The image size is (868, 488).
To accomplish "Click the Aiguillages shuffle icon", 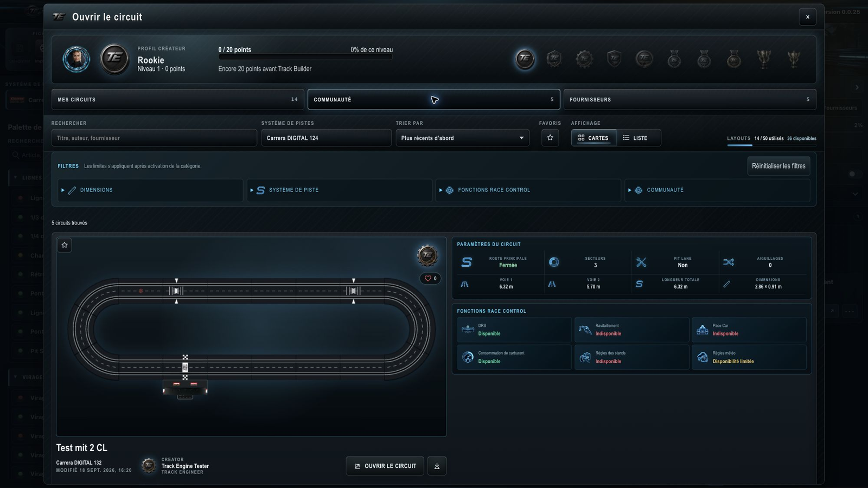I will [x=729, y=262].
